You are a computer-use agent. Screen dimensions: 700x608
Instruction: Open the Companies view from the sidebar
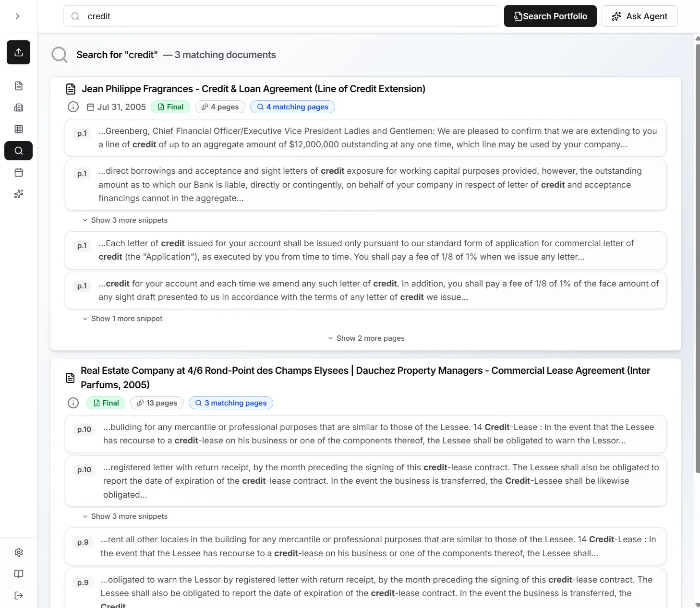[x=18, y=107]
